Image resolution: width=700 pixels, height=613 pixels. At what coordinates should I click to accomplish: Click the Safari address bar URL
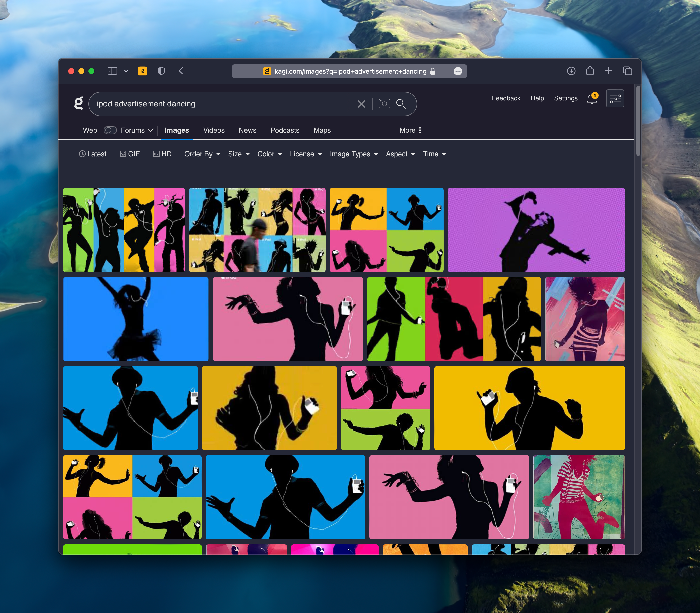pyautogui.click(x=350, y=71)
